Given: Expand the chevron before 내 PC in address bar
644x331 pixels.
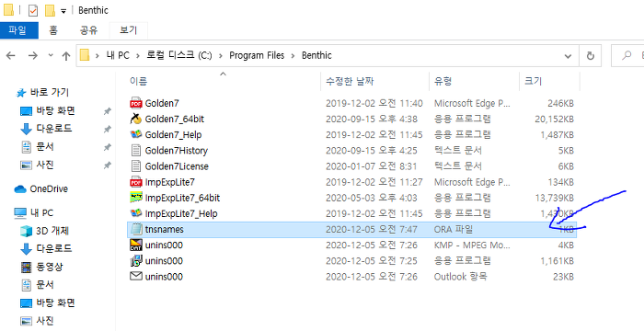Looking at the screenshot, I should pyautogui.click(x=98, y=55).
